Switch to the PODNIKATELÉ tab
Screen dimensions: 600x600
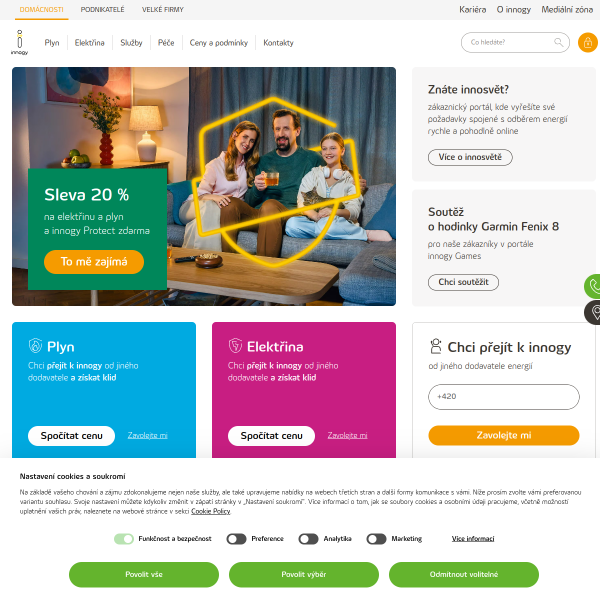tap(102, 10)
